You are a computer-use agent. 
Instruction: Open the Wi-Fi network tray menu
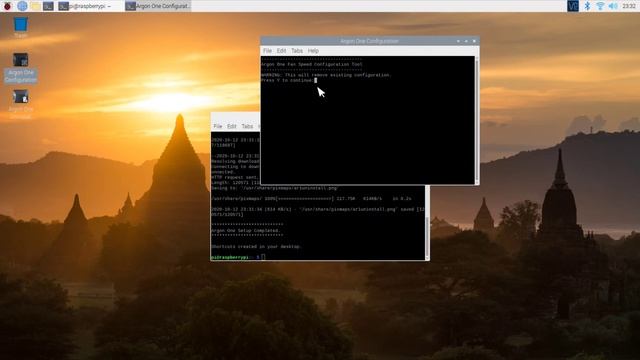click(x=600, y=6)
